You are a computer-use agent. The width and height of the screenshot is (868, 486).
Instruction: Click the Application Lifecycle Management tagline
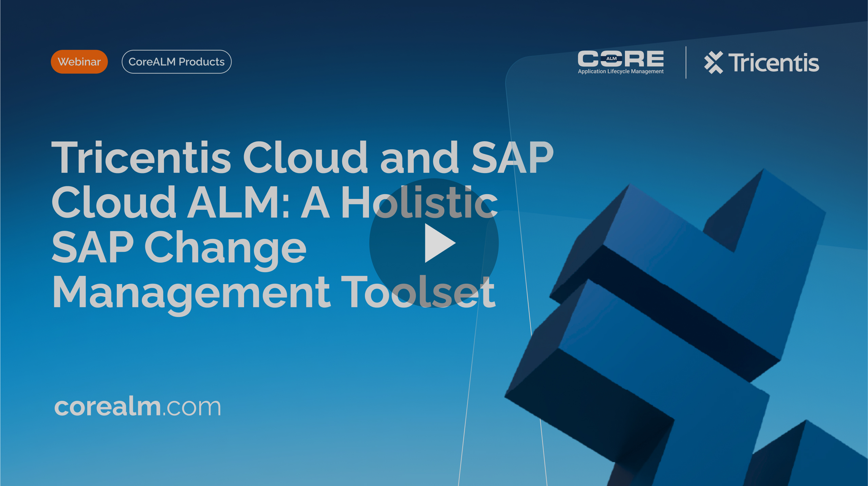621,72
